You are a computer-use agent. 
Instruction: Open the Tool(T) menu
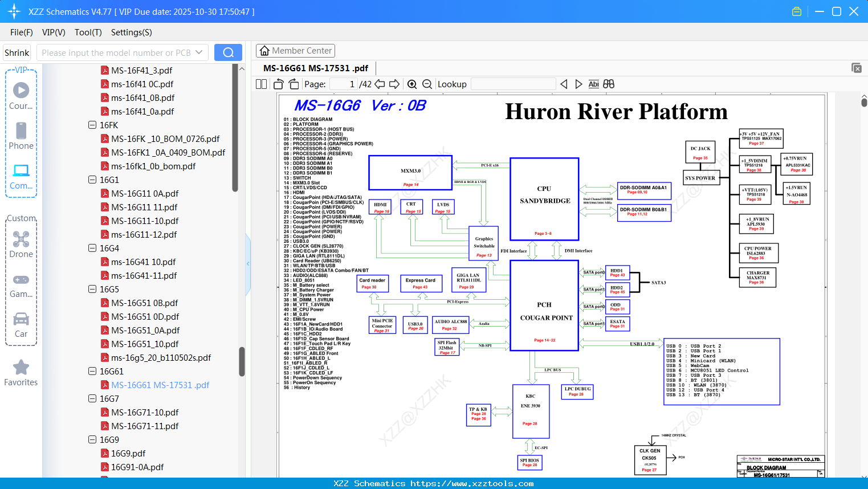[x=88, y=32]
